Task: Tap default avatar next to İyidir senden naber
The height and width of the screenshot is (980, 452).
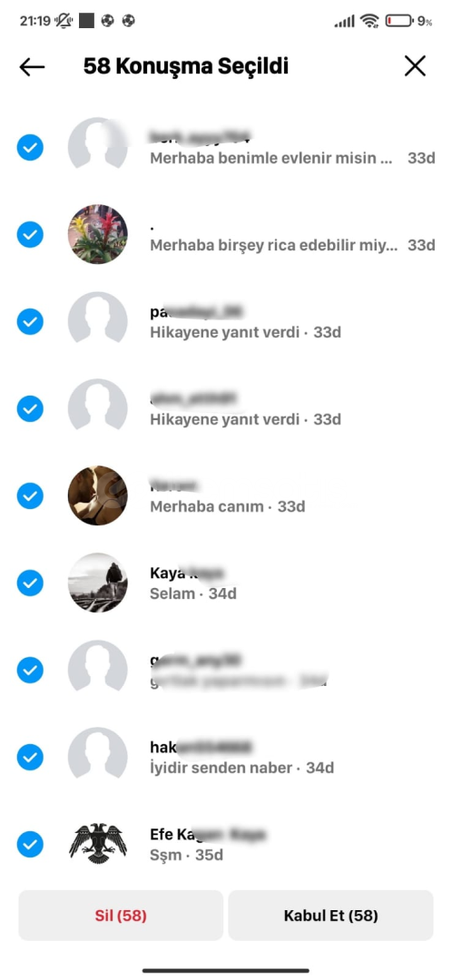Action: (97, 757)
